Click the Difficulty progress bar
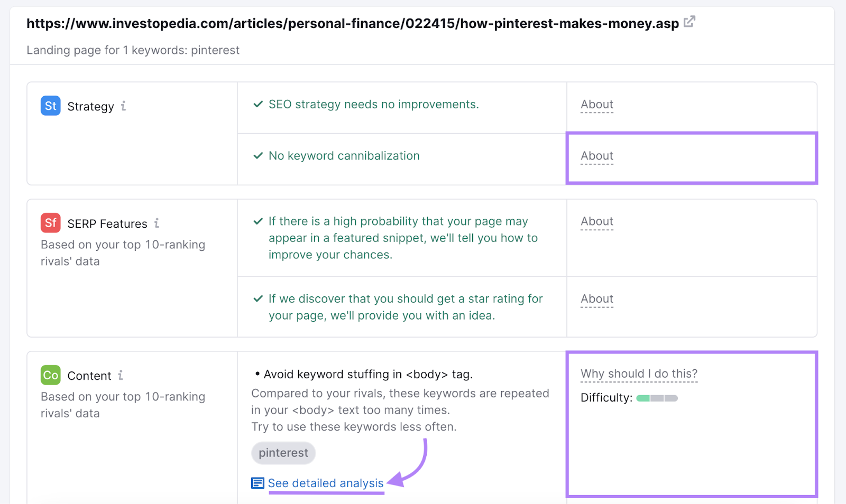 (x=656, y=397)
